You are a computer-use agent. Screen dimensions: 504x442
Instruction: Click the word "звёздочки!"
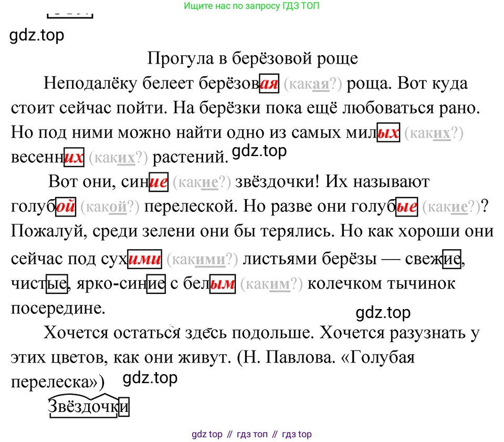pos(277,182)
